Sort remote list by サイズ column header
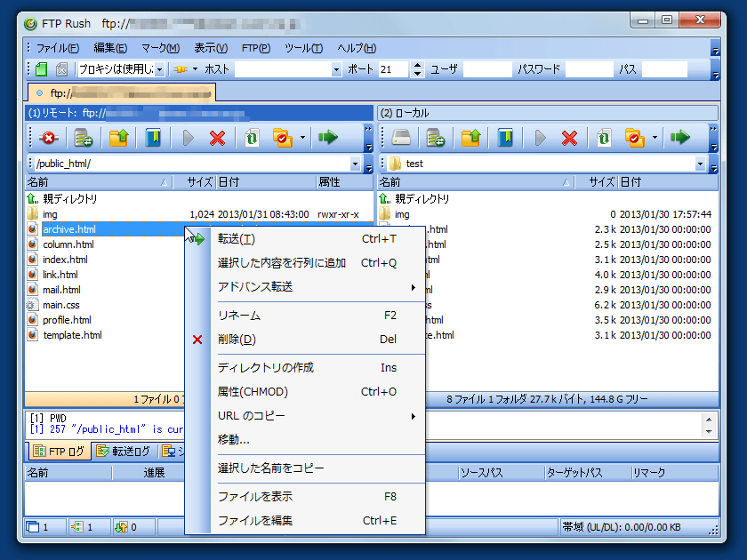This screenshot has height=560, width=747. click(195, 182)
